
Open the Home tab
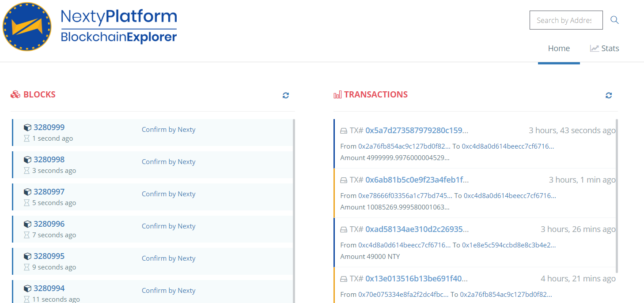coord(559,49)
